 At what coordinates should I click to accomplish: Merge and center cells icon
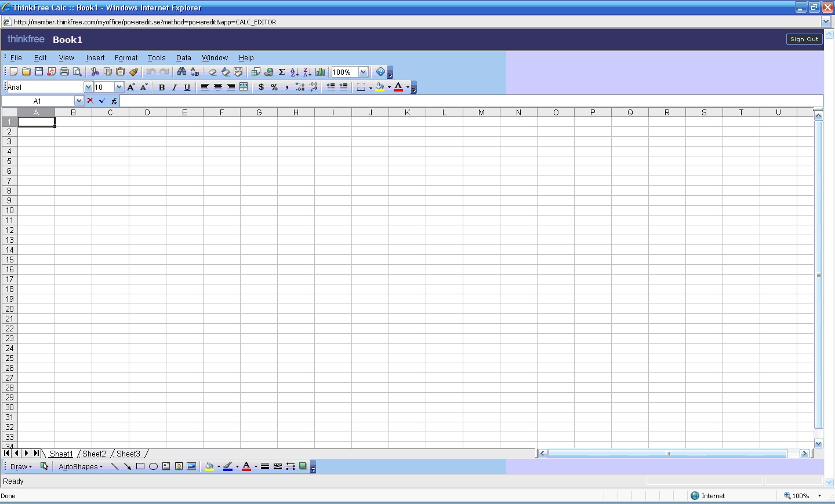(244, 87)
